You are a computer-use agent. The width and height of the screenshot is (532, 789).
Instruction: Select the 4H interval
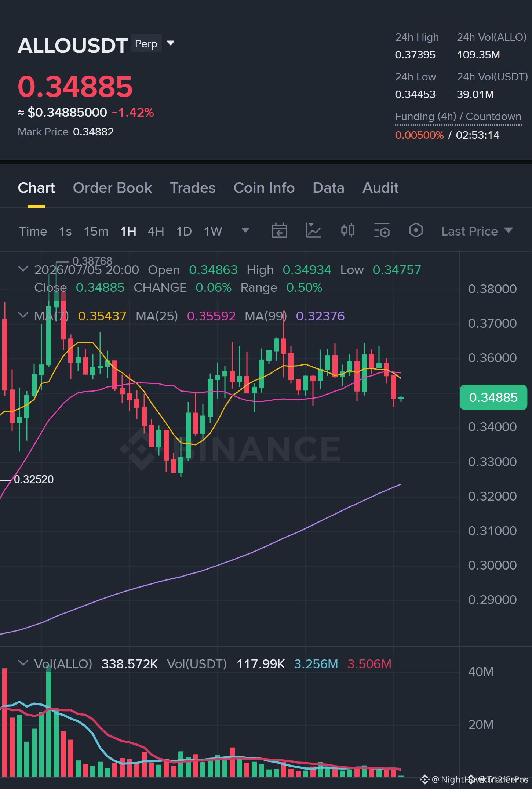click(x=156, y=231)
